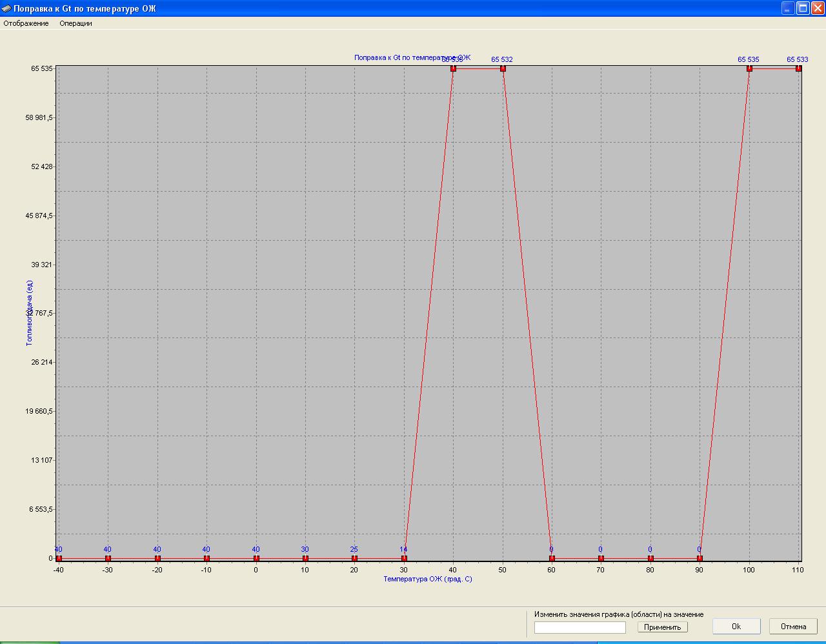Click the Y-axis value 58 981,5
Viewport: 826px width, 644px height.
39,117
